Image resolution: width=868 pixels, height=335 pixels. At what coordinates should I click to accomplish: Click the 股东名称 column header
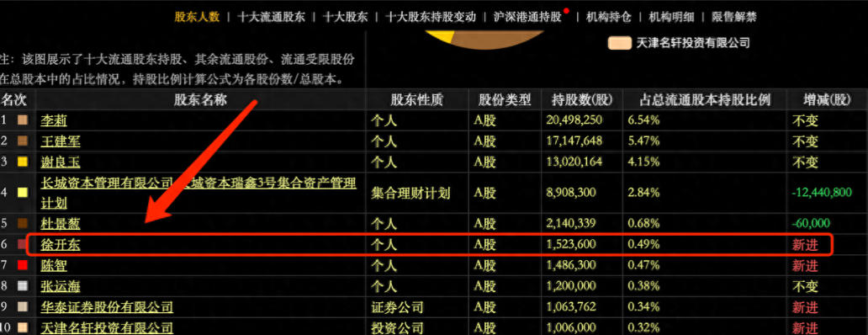point(200,99)
